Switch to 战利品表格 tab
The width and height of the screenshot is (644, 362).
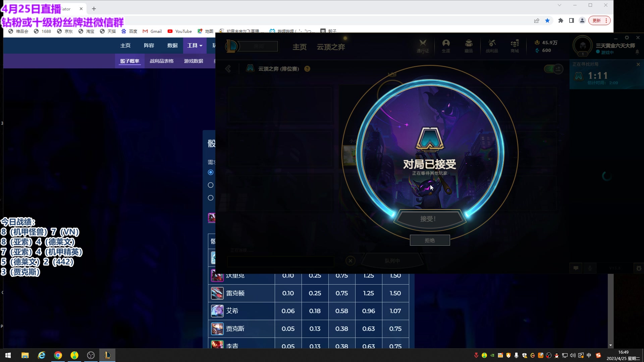point(162,61)
